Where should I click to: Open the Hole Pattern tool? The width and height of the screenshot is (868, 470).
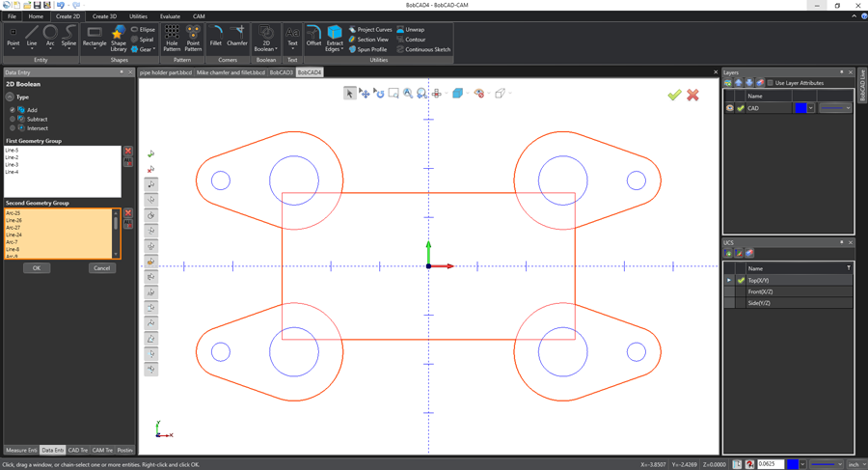point(172,39)
